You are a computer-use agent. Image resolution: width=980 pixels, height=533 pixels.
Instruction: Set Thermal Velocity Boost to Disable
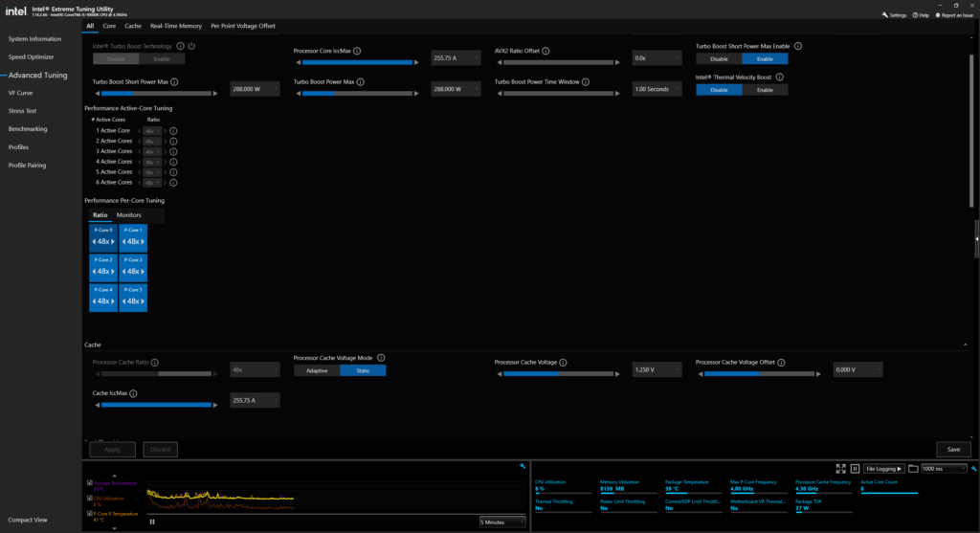(719, 90)
